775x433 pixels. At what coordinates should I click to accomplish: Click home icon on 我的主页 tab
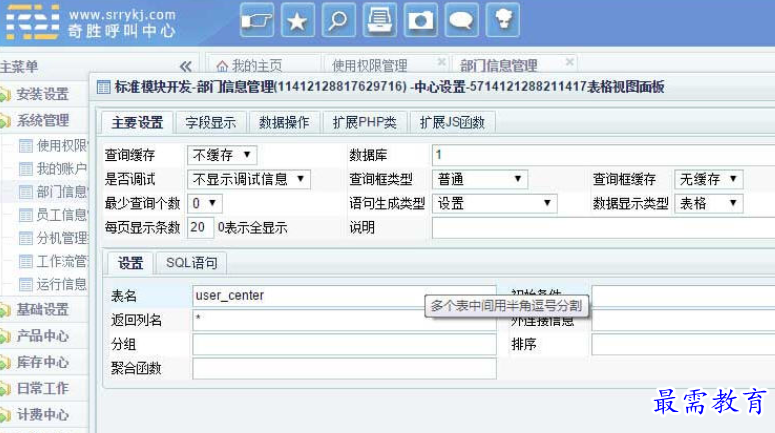(222, 66)
